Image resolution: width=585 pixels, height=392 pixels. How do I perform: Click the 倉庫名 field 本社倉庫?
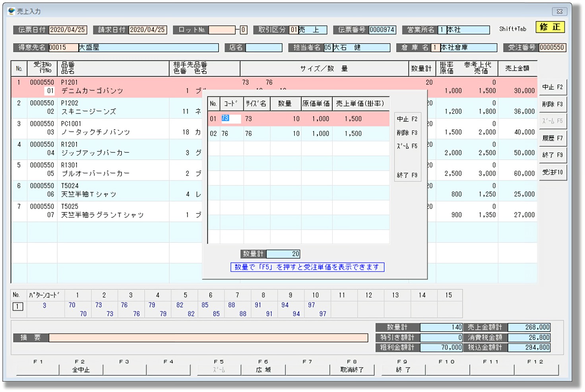pyautogui.click(x=468, y=48)
